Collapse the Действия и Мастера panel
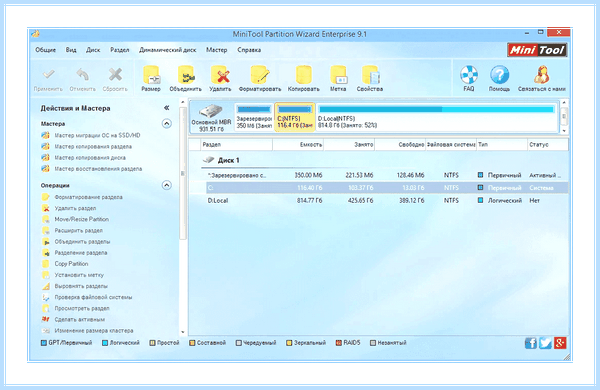This screenshot has height=390, width=600. click(x=166, y=108)
